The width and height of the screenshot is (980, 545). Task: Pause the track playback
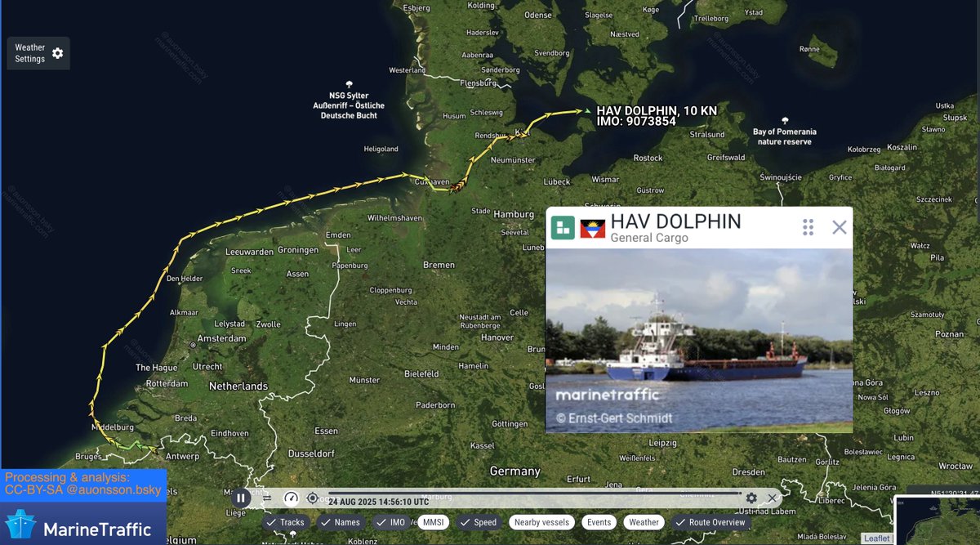tap(241, 498)
